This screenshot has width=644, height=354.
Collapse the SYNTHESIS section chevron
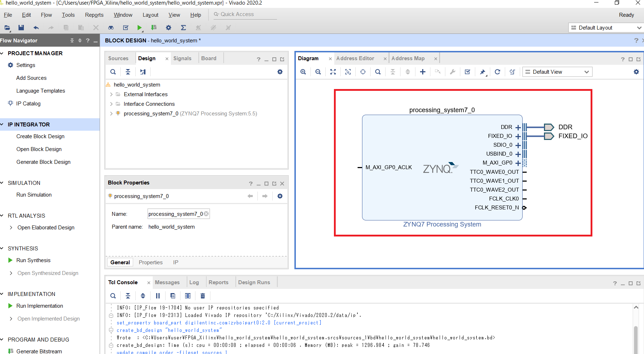pos(2,249)
